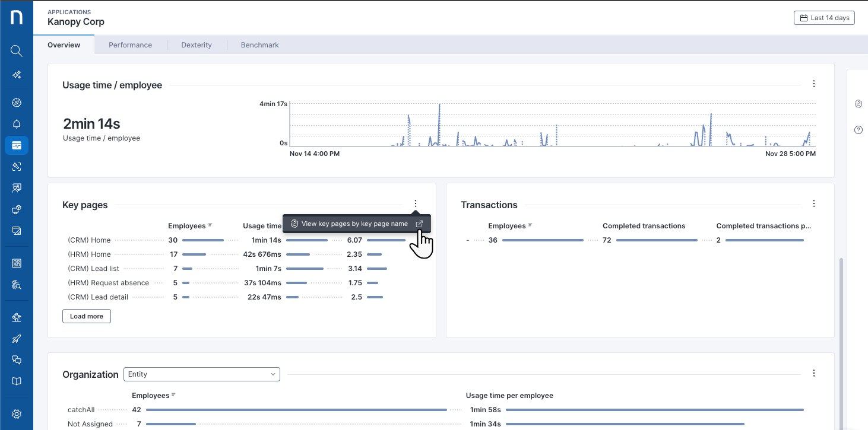This screenshot has width=868, height=430.
Task: Click the Load more button
Action: point(87,316)
